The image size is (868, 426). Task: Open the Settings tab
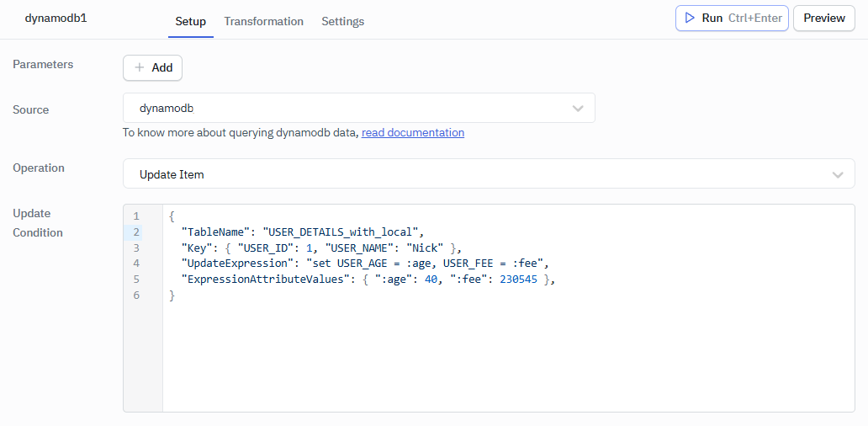[342, 21]
